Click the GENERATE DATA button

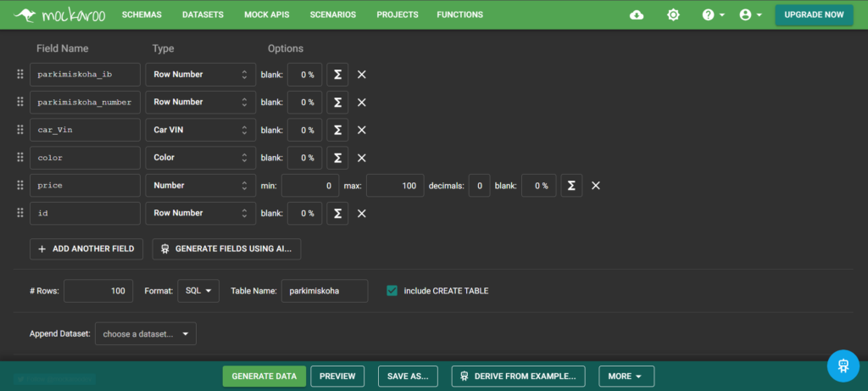[264, 376]
